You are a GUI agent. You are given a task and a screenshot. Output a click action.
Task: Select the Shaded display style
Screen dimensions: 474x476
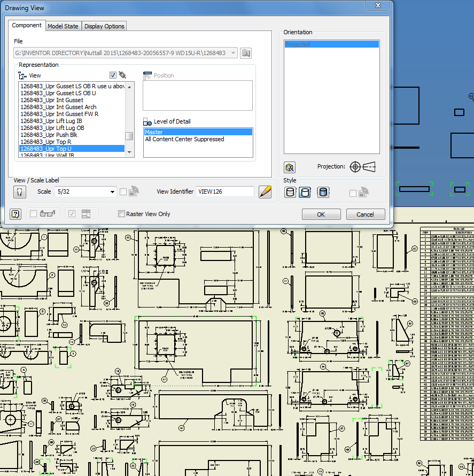(x=323, y=192)
